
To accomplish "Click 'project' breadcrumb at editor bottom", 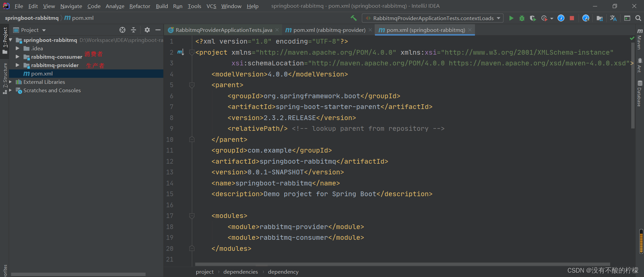I will point(205,272).
